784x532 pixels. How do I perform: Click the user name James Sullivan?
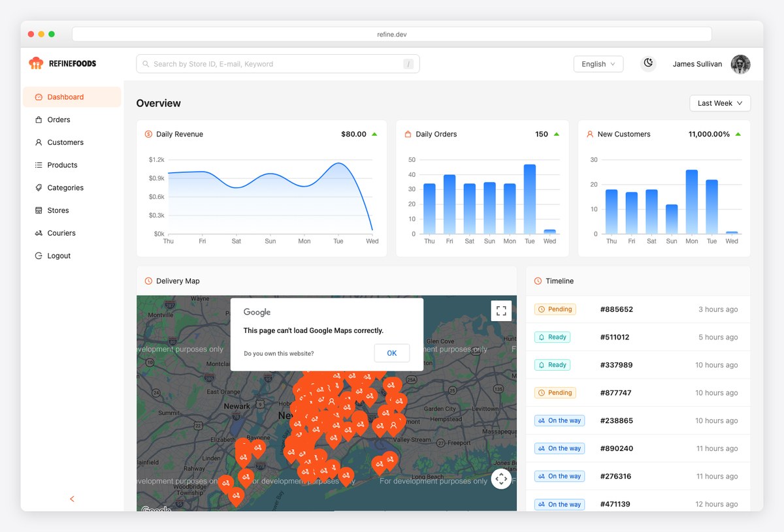698,64
